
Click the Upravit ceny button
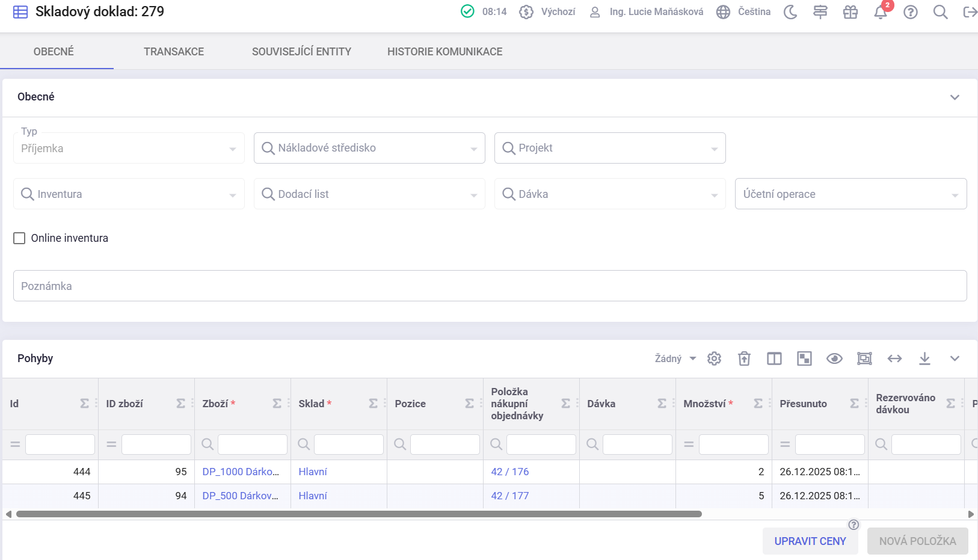(x=810, y=541)
